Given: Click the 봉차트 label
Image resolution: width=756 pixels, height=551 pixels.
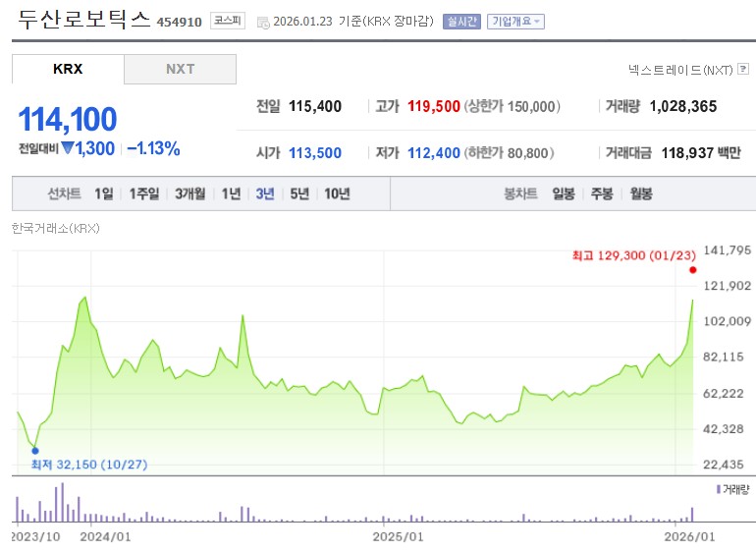Looking at the screenshot, I should pyautogui.click(x=520, y=193).
